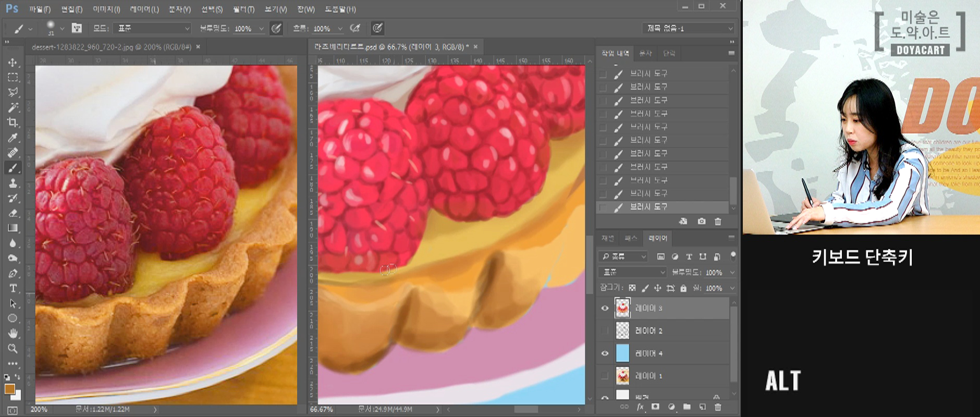Toggle layer filtering switch on or off
Screen dimensions: 980x417
733,256
